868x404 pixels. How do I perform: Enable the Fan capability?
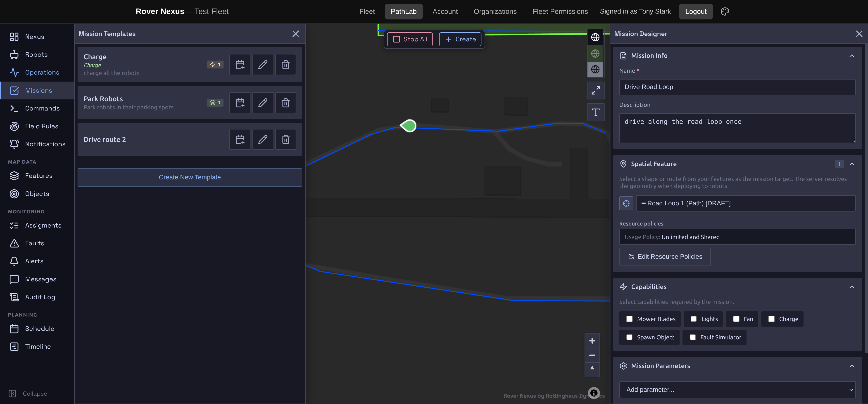pyautogui.click(x=736, y=319)
